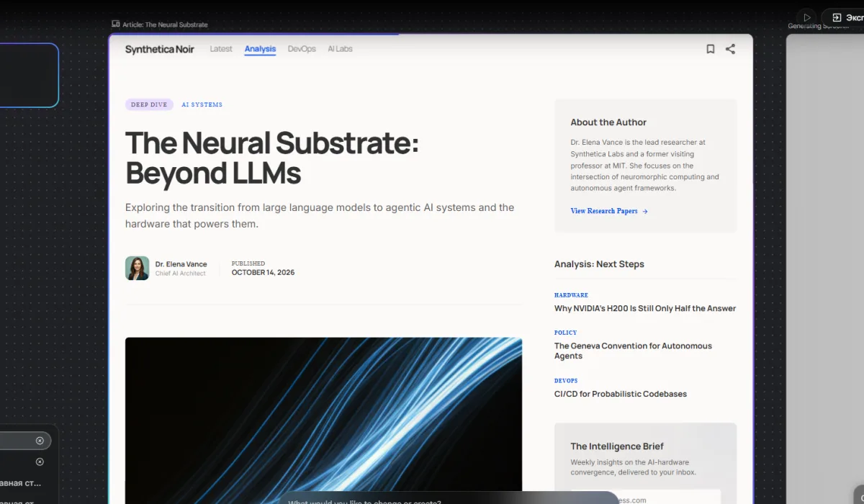Viewport: 864px width, 504px height.
Task: Select the Analysis tab
Action: (x=260, y=49)
